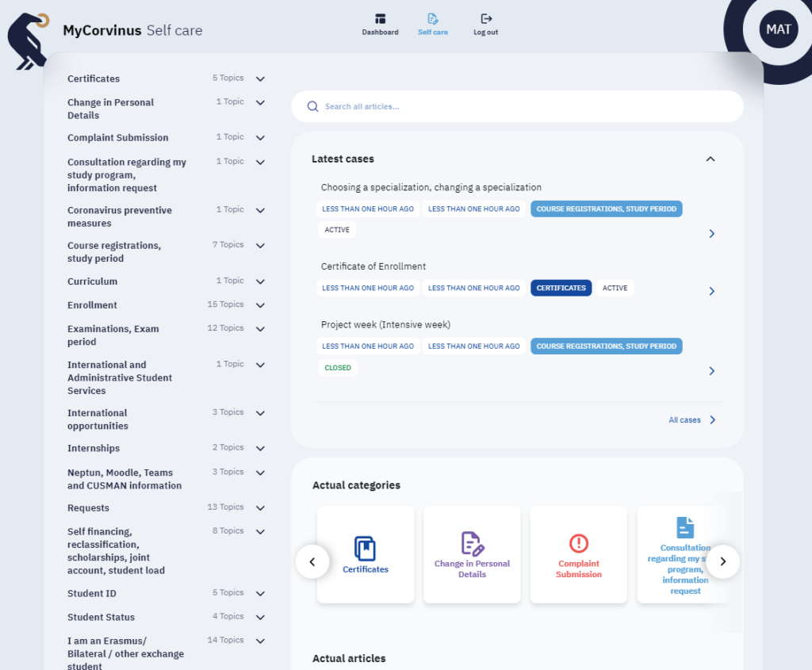This screenshot has width=812, height=670.
Task: Click in Search all articles field
Action: [517, 107]
